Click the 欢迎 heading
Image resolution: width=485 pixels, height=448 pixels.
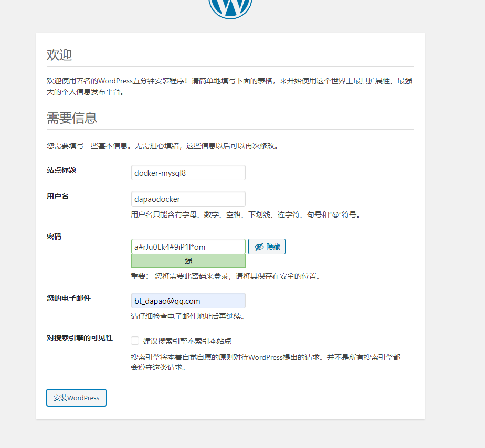pos(59,55)
